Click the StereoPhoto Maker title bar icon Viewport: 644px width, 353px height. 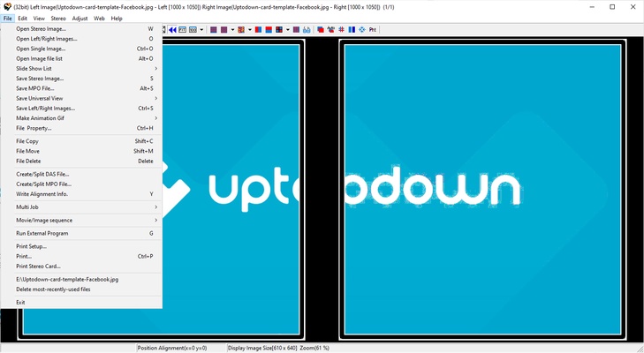[7, 6]
